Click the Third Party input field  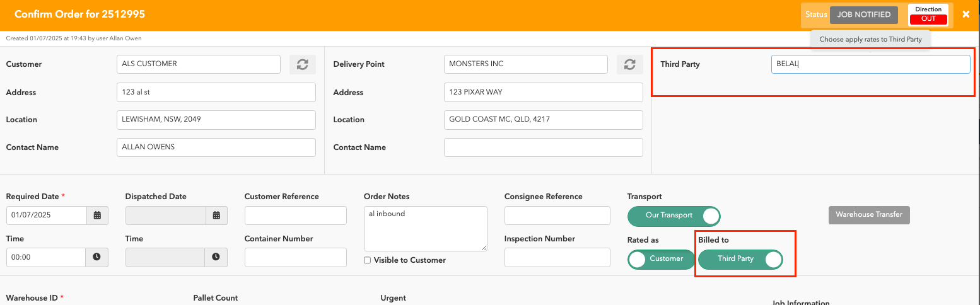[x=870, y=64]
